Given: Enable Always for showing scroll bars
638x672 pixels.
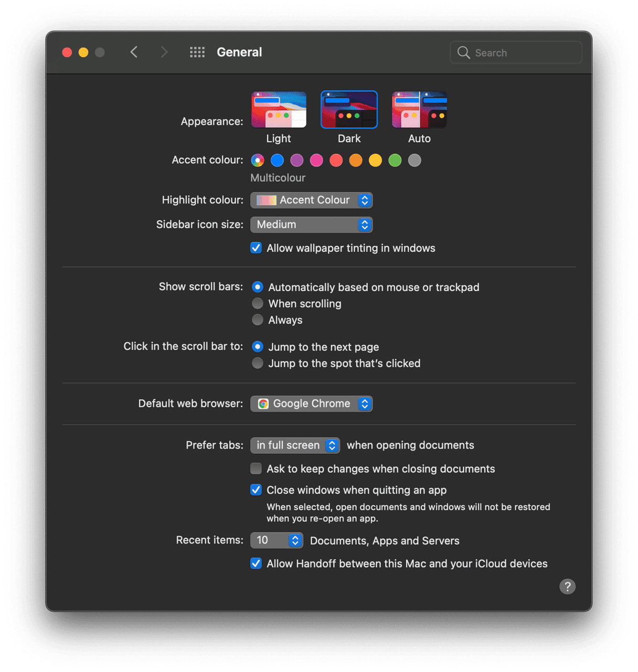Looking at the screenshot, I should (x=258, y=319).
